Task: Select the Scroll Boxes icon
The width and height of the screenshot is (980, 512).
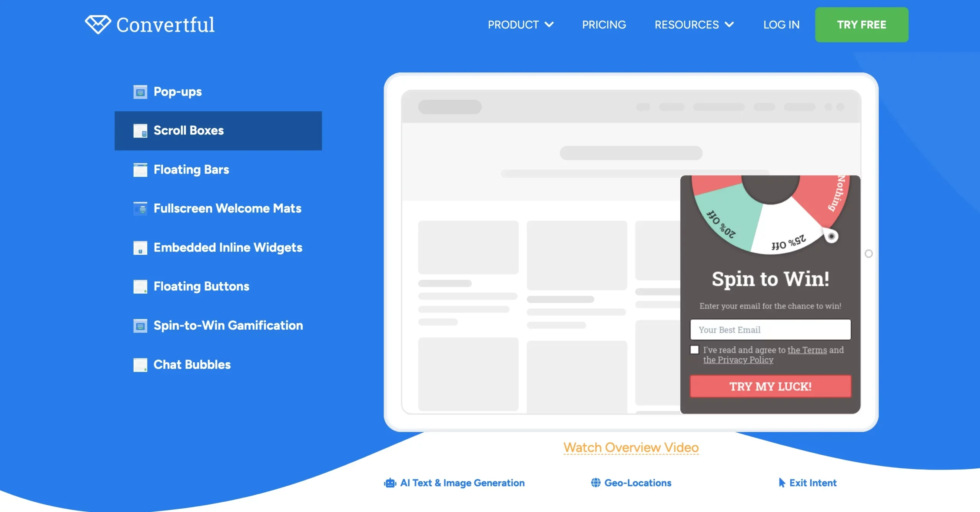Action: 140,129
